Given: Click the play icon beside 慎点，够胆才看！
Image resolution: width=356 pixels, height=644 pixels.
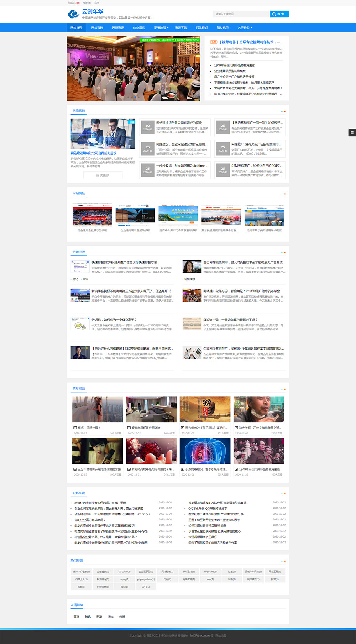Looking at the screenshot, I should pos(75,428).
